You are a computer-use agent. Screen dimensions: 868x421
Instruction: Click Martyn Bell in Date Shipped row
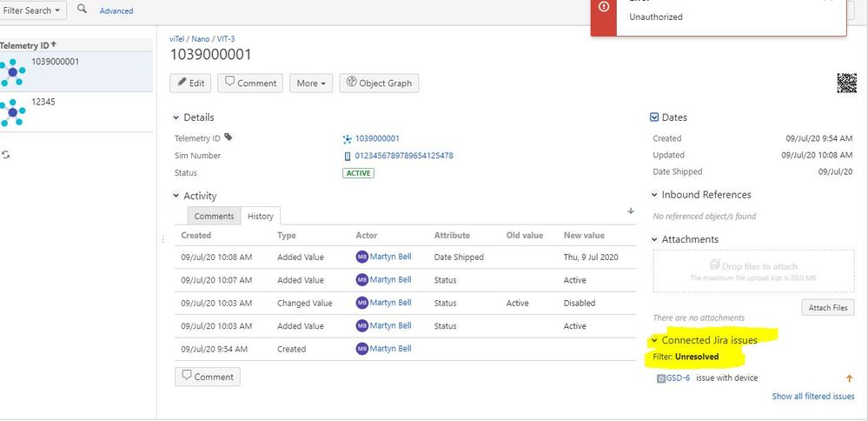tap(390, 257)
